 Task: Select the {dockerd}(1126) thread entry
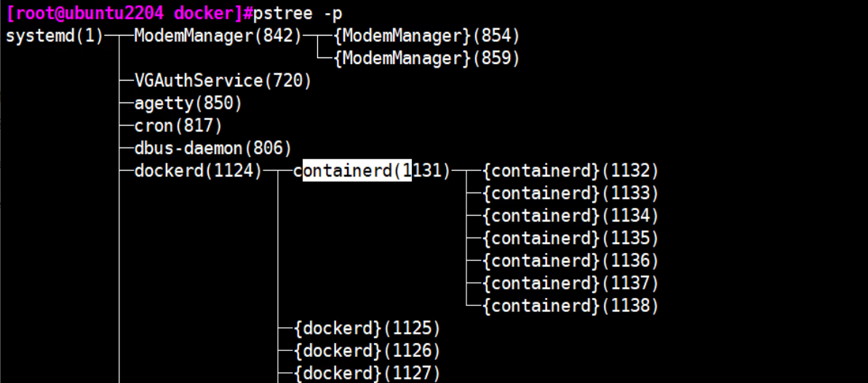[367, 351]
